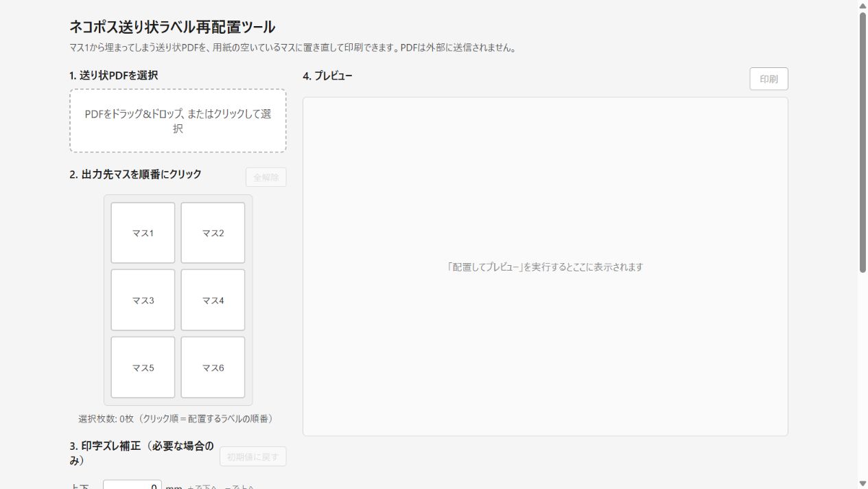Click the heading 1. 送り状PDFを選択
The height and width of the screenshot is (489, 868).
click(x=114, y=76)
